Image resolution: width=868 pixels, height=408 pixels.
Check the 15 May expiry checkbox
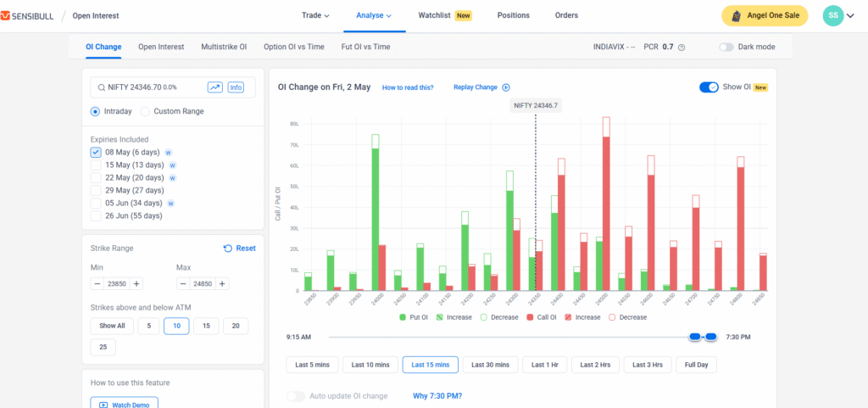click(96, 165)
